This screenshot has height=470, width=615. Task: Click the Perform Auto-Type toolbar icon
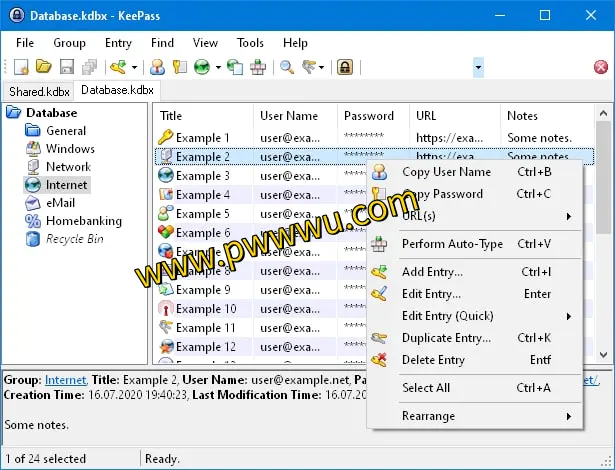pyautogui.click(x=258, y=67)
